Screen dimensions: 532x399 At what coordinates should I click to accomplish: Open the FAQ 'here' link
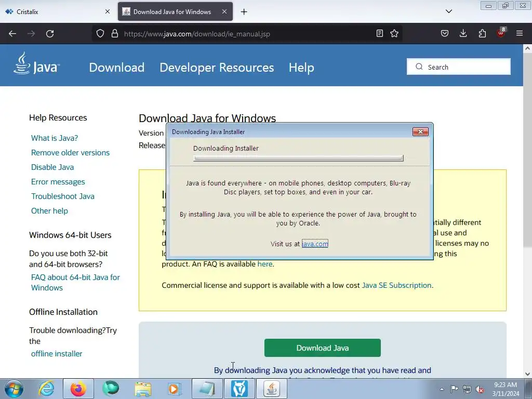(x=264, y=264)
